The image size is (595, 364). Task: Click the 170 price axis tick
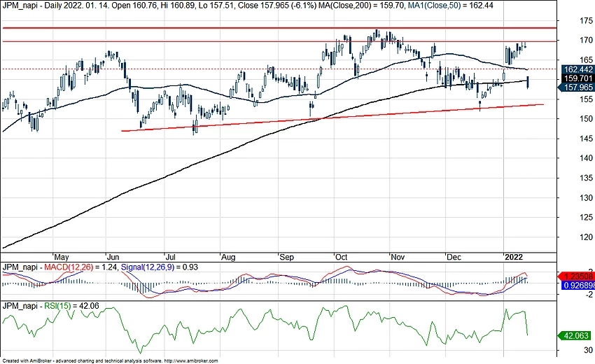tap(586, 40)
